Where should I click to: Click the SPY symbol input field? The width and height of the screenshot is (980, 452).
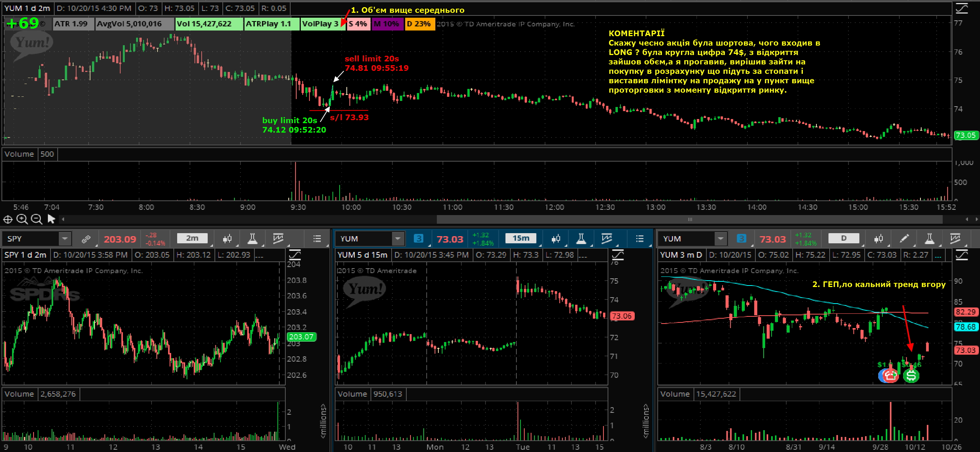31,239
